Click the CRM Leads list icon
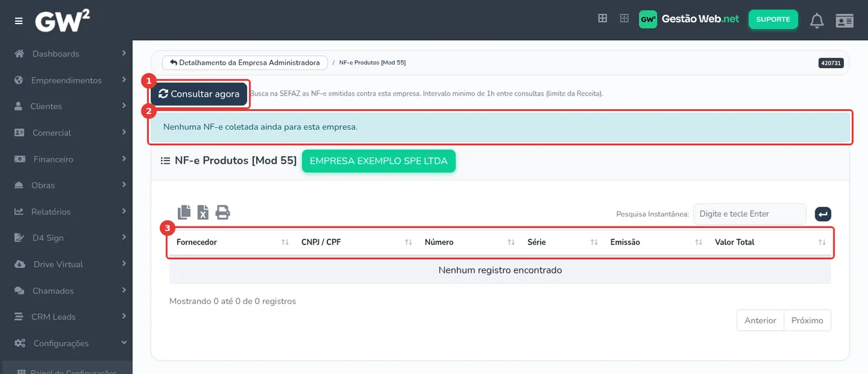This screenshot has width=868, height=374. pyautogui.click(x=19, y=316)
